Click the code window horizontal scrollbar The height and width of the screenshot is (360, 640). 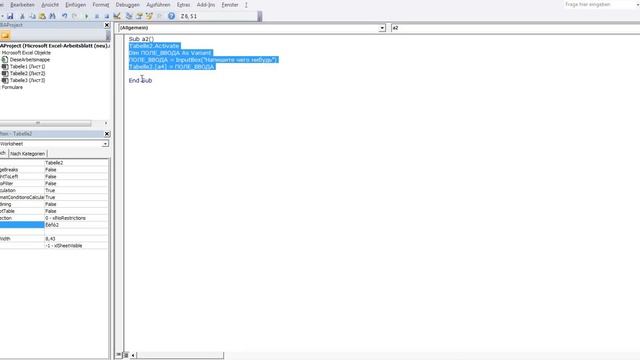point(180,355)
